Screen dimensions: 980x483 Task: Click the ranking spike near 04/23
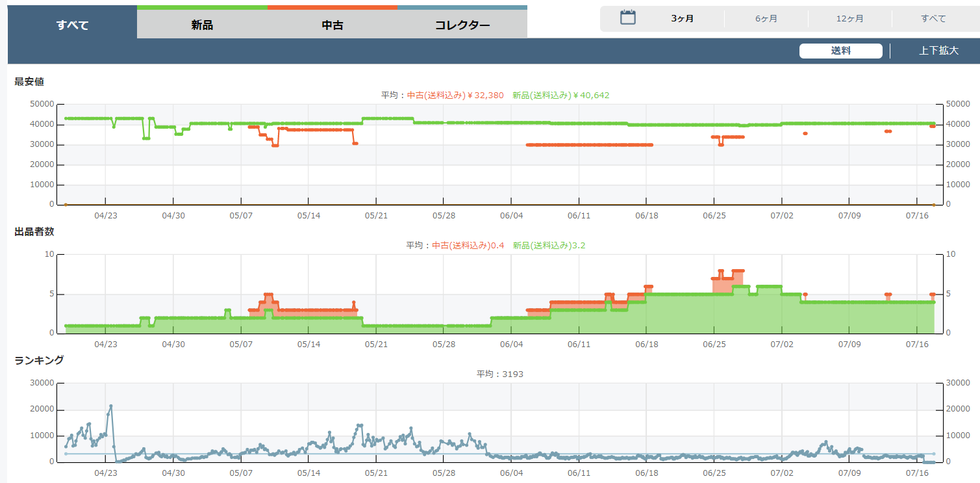pos(110,406)
